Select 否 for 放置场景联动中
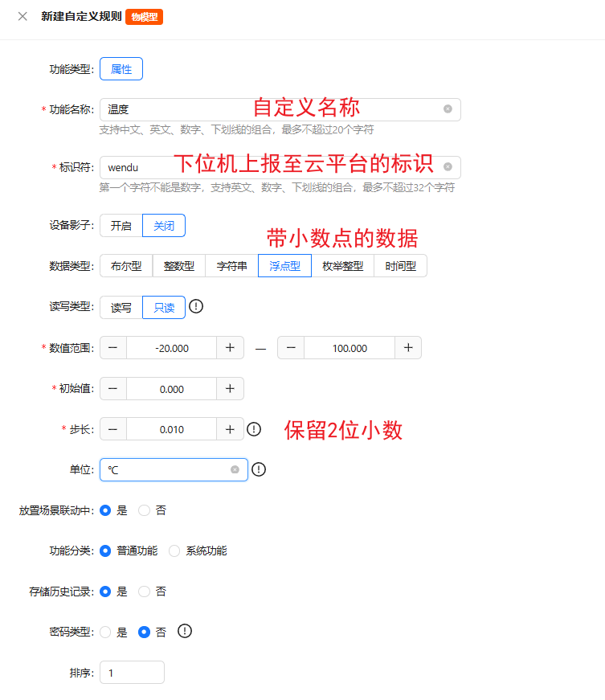Viewport: 605px width, 700px height. click(145, 510)
